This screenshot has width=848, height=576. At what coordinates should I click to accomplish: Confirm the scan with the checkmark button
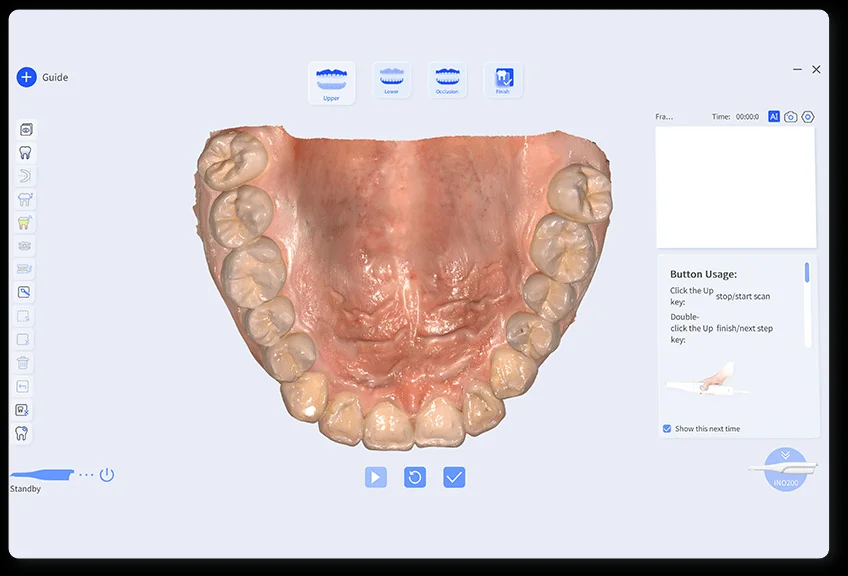tap(454, 477)
